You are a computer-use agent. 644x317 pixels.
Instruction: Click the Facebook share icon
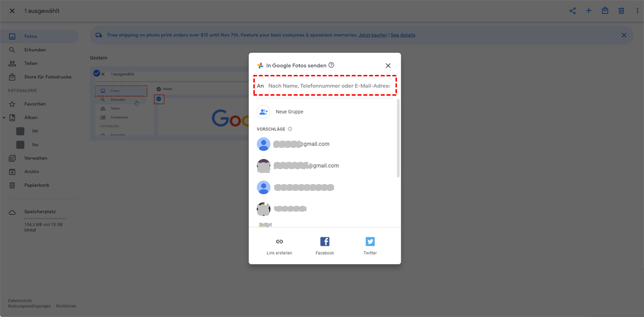[325, 242]
